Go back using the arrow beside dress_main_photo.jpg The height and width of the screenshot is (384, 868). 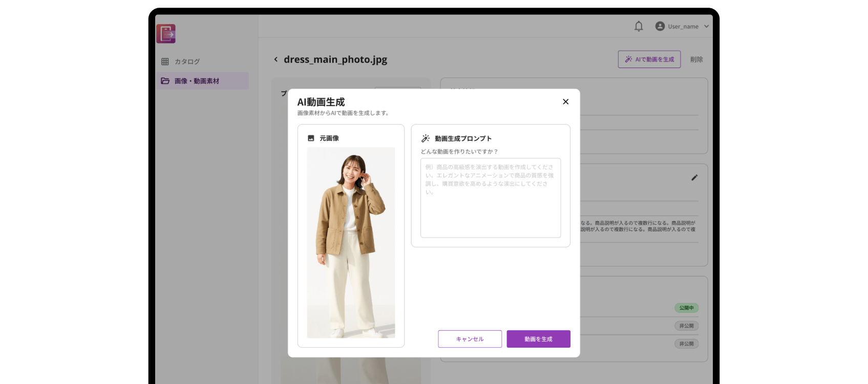(276, 59)
